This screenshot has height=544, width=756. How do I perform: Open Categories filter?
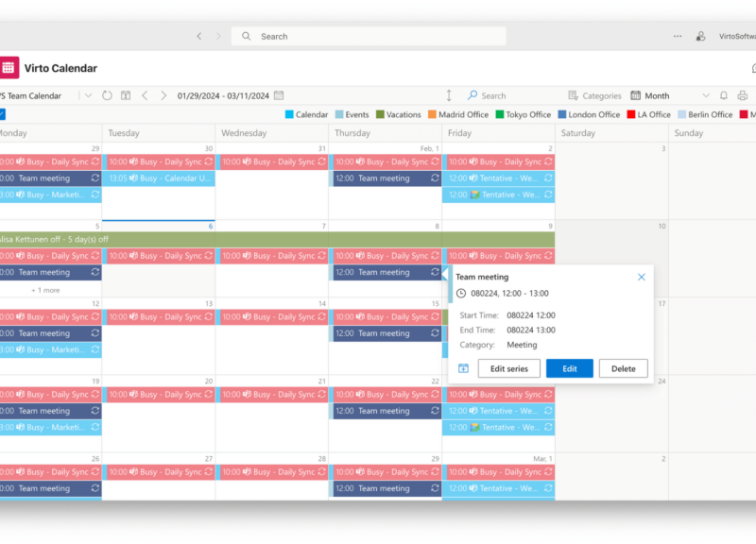coord(594,95)
